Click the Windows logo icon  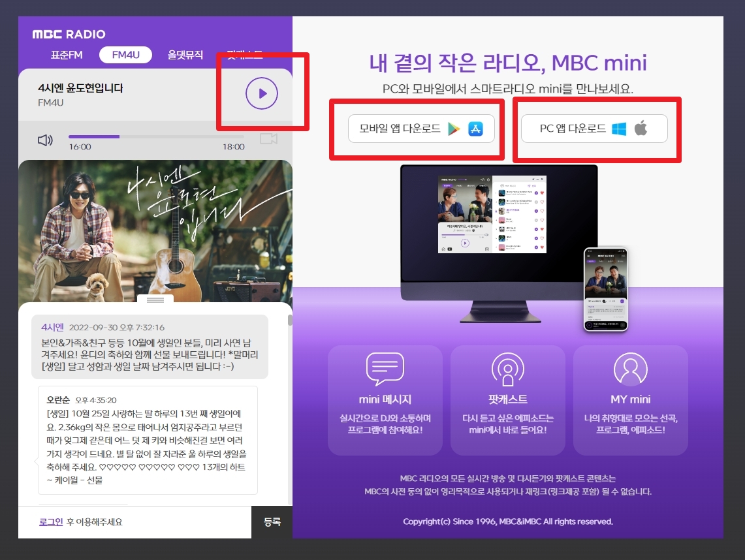tap(618, 129)
